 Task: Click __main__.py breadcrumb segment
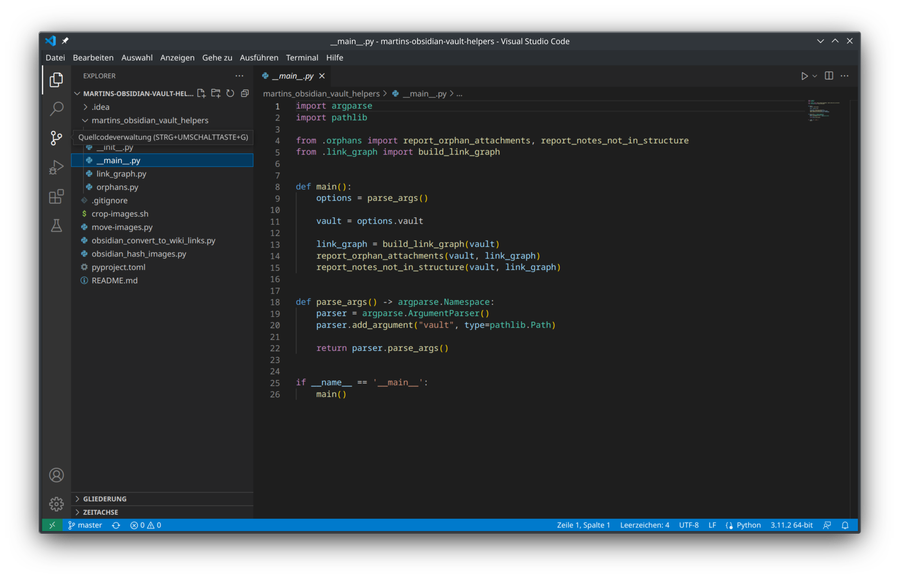coord(420,94)
